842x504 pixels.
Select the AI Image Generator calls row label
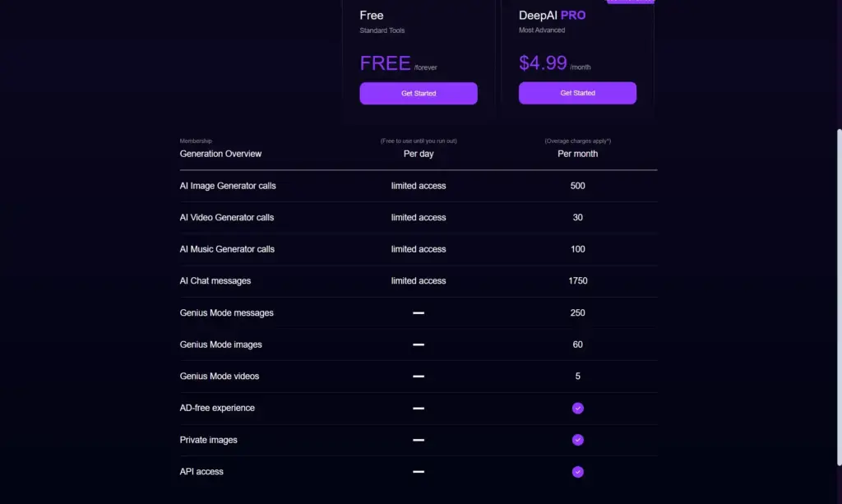[228, 186]
